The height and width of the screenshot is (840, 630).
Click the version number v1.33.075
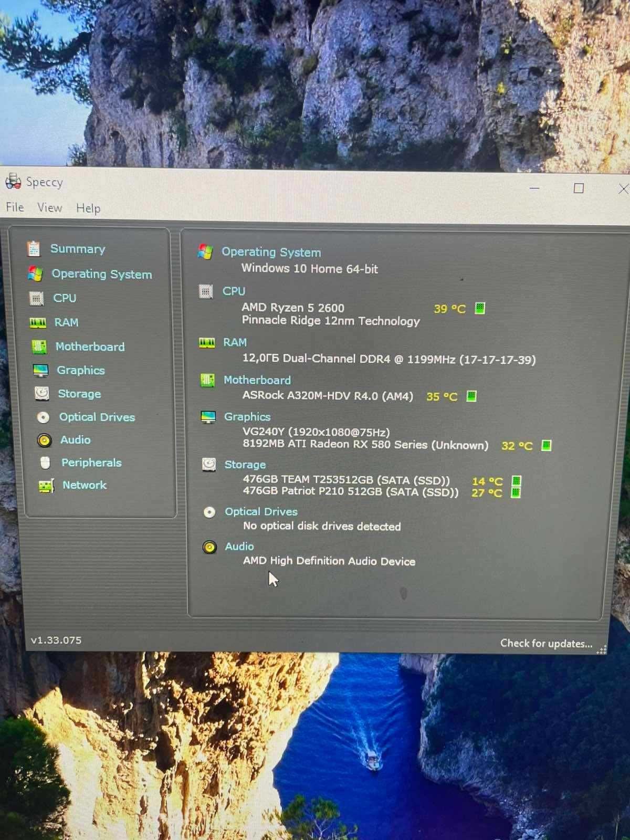(x=56, y=640)
